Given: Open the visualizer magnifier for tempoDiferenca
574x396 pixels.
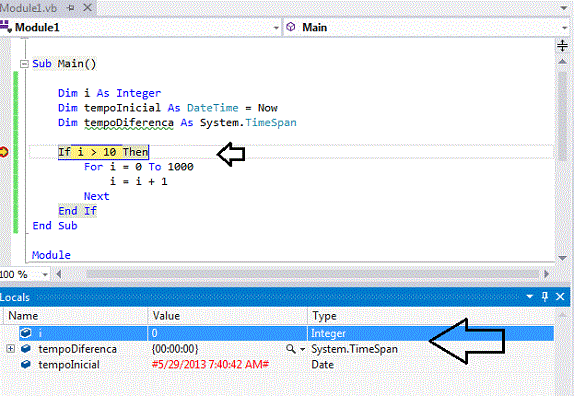Looking at the screenshot, I should [x=291, y=349].
